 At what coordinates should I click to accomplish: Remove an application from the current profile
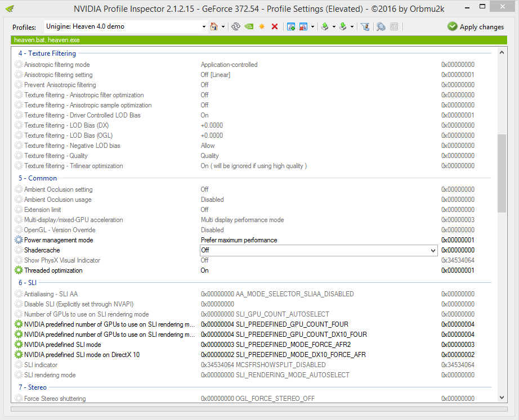point(303,26)
